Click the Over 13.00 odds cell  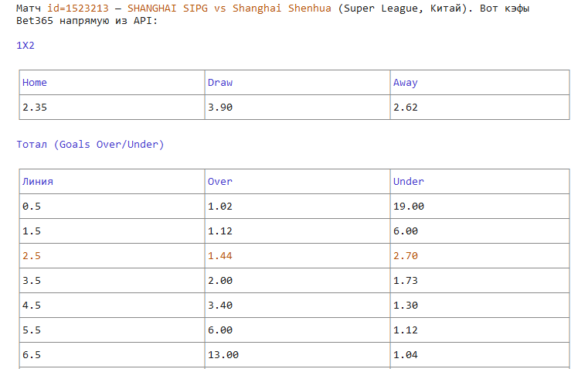pos(297,355)
